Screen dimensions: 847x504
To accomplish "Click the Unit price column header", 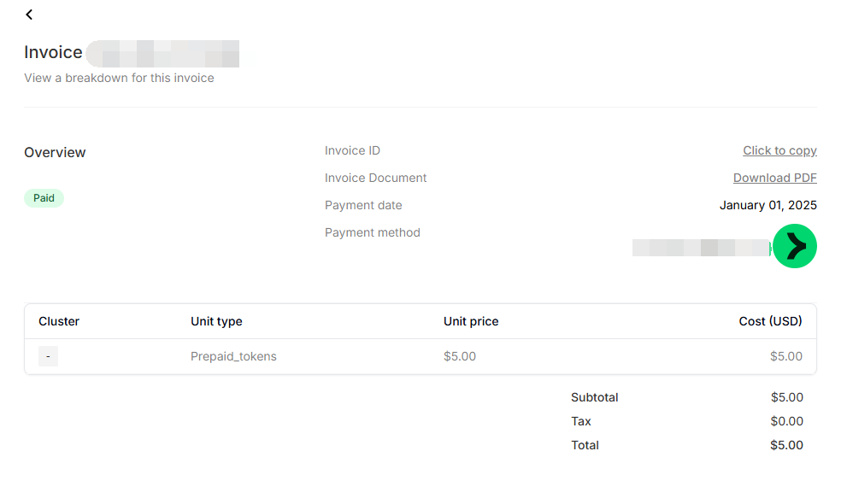I will (470, 321).
